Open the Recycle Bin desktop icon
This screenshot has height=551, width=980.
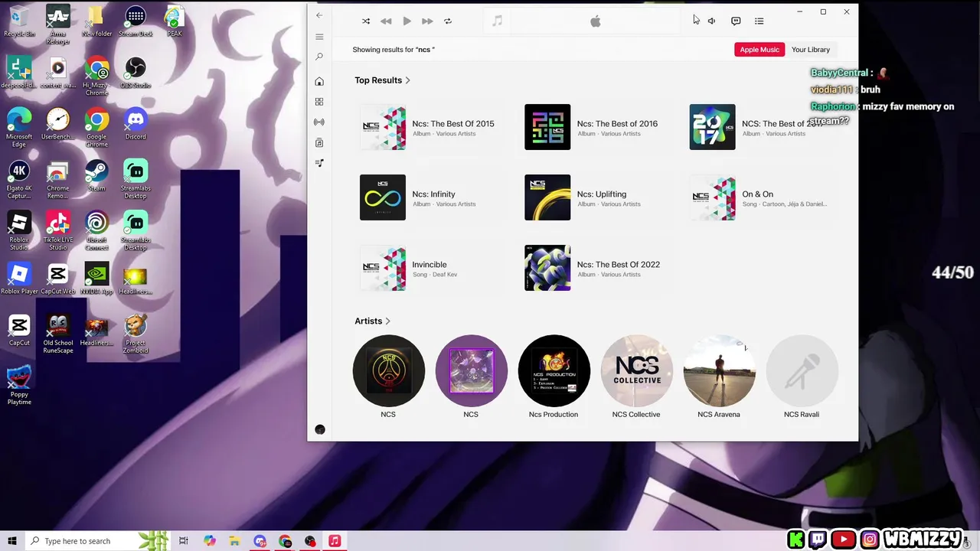pos(19,21)
